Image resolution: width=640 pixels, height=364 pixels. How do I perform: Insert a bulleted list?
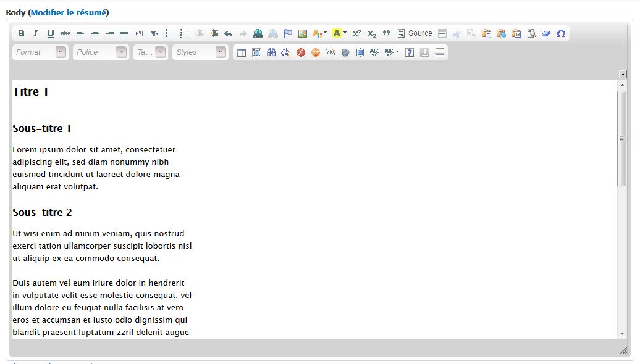pyautogui.click(x=169, y=33)
